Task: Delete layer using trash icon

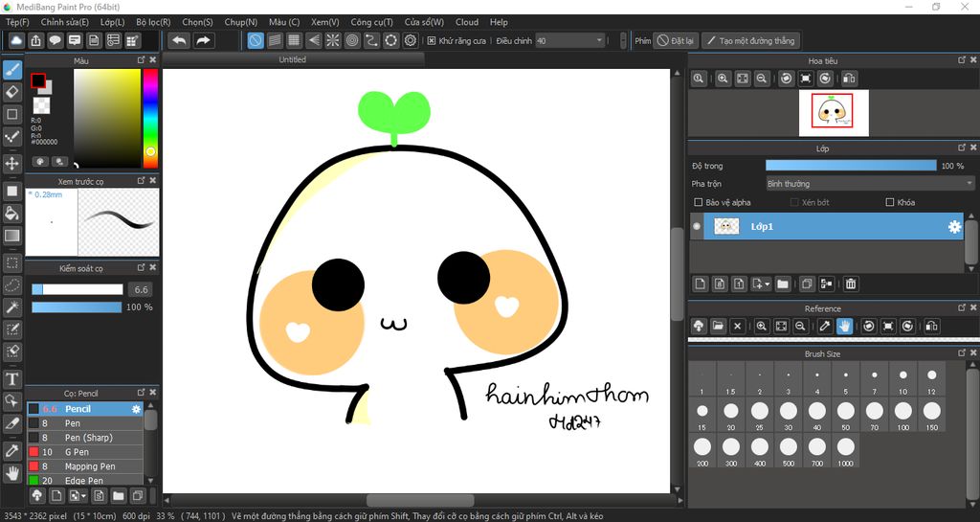Action: [x=851, y=284]
